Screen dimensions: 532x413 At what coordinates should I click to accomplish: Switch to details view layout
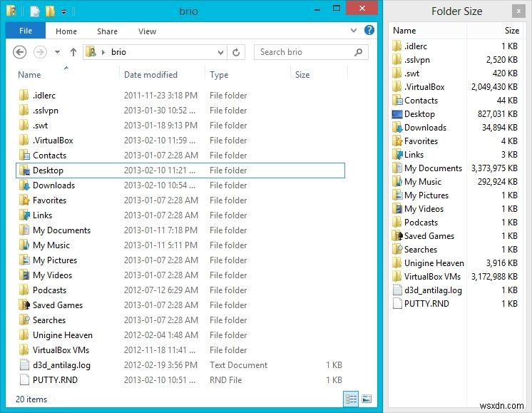coord(351,399)
